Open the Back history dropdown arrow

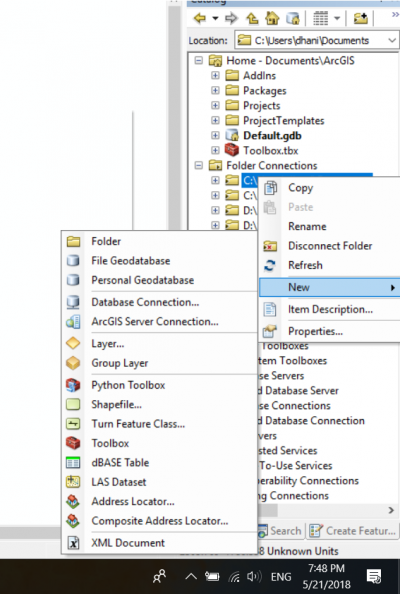(215, 18)
